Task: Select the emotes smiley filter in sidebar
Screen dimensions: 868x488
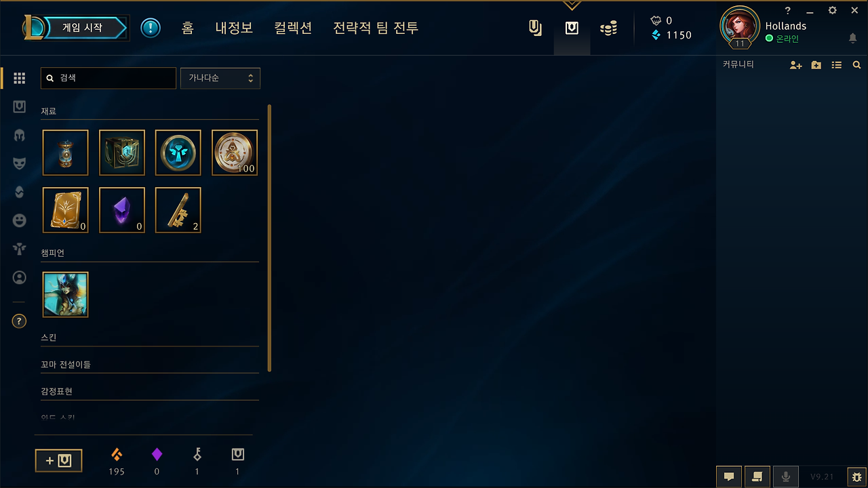Action: click(x=19, y=220)
